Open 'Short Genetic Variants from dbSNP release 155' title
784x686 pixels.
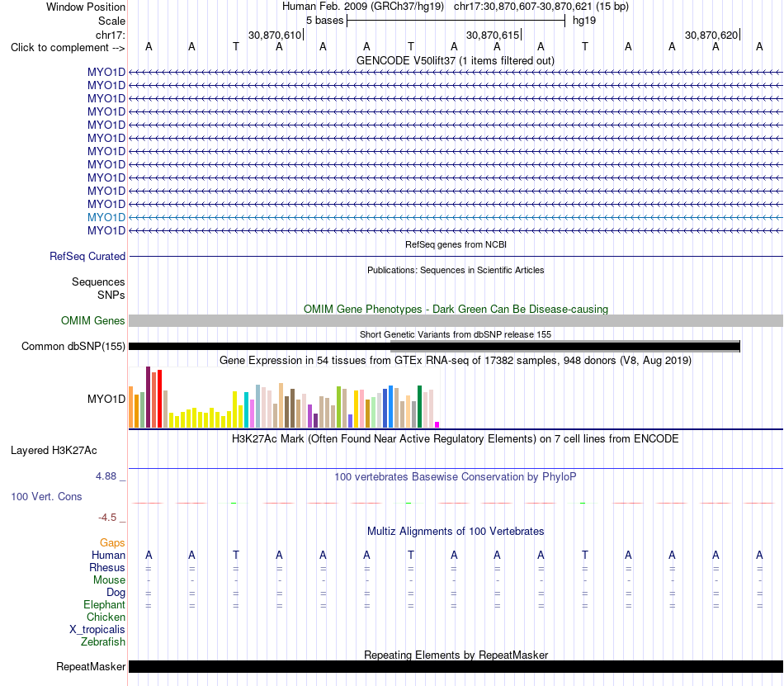(456, 334)
